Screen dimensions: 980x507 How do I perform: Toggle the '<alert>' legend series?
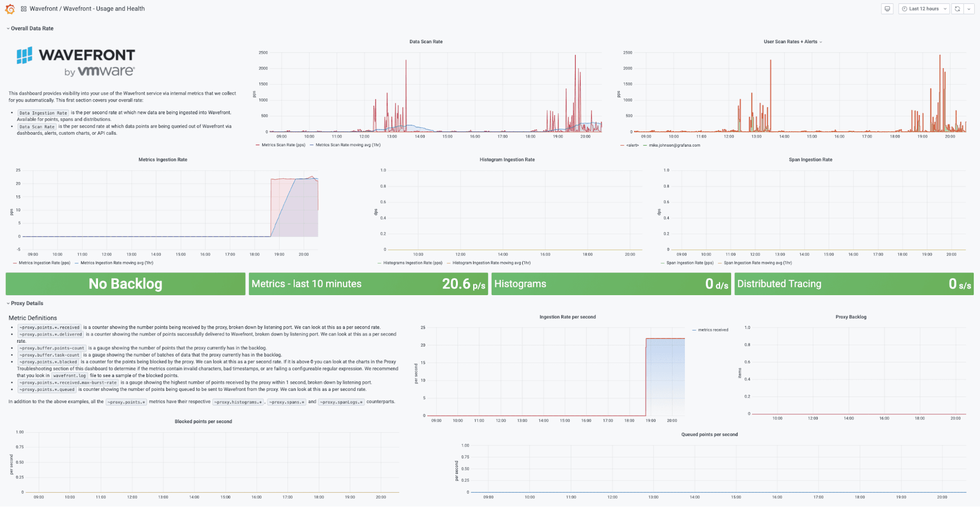click(x=632, y=146)
